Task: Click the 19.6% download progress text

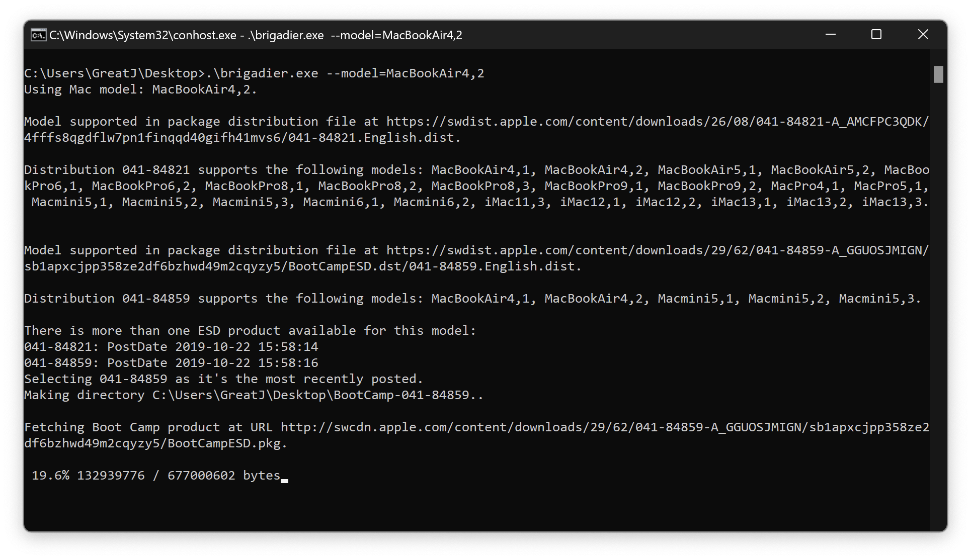Action: pyautogui.click(x=50, y=476)
